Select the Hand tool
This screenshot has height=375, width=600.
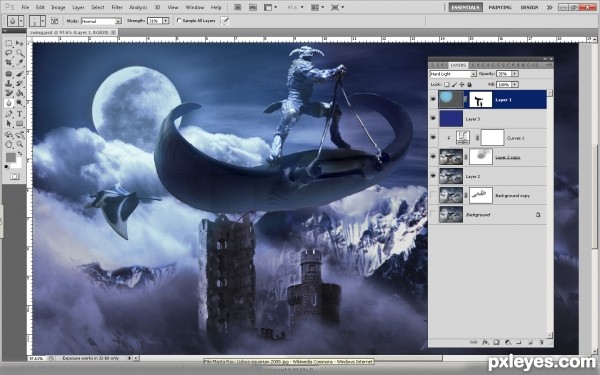pyautogui.click(x=9, y=144)
